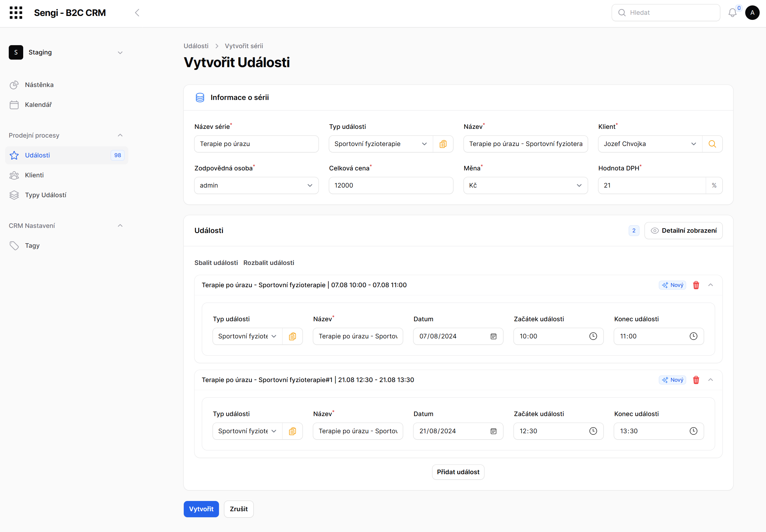Delete the 07.08 event with trash icon
This screenshot has height=532, width=766.
point(696,285)
